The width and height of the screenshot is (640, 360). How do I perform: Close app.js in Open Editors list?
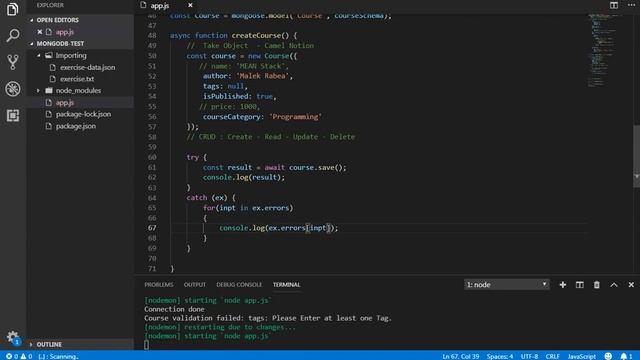(x=40, y=31)
